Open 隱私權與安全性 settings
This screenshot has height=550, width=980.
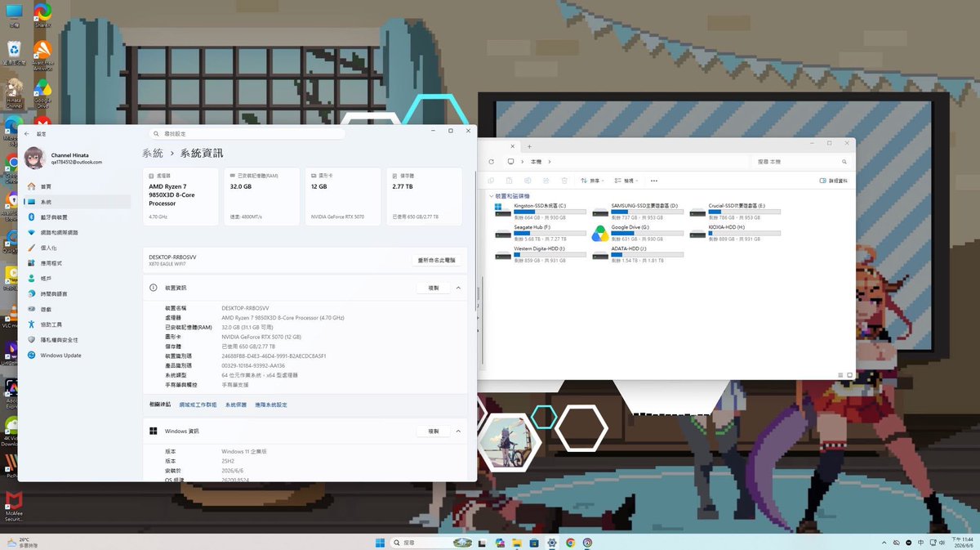(76, 340)
